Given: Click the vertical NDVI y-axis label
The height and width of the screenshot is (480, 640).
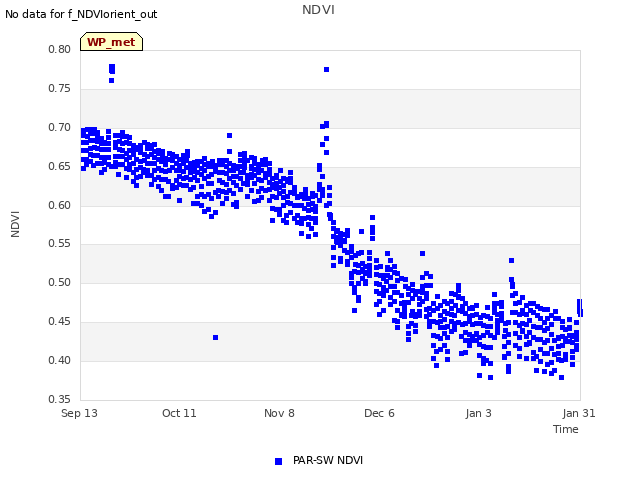Looking at the screenshot, I should point(15,224).
